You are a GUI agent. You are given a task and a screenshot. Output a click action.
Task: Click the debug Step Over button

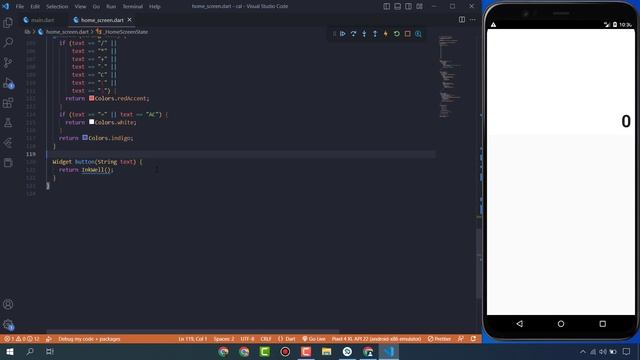(x=353, y=34)
